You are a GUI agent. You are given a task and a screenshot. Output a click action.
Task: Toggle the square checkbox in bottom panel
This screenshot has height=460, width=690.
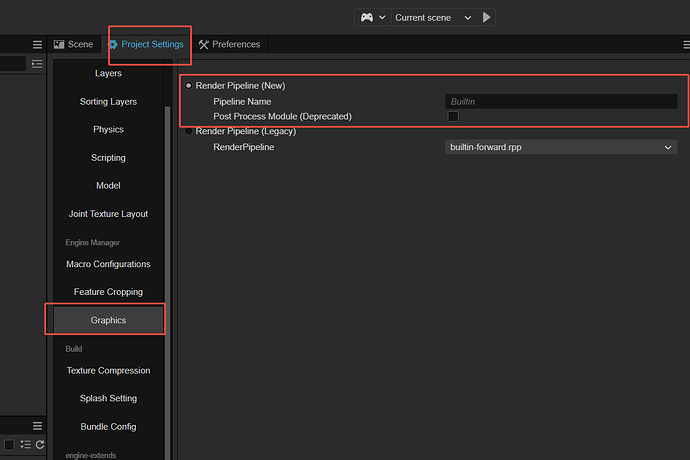[x=9, y=445]
